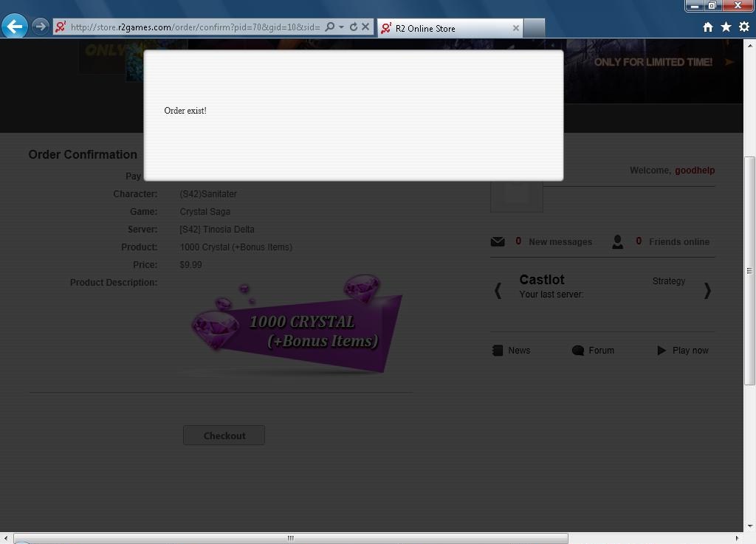Open Favorites using the star icon
The height and width of the screenshot is (544, 756).
pos(726,27)
